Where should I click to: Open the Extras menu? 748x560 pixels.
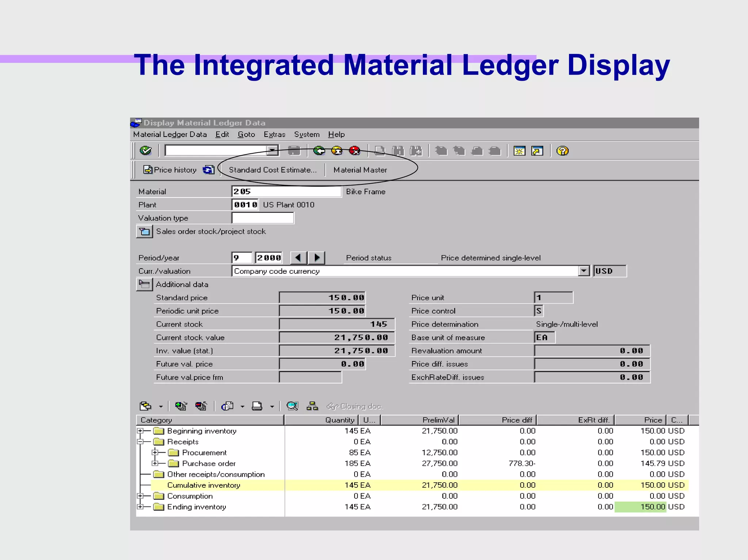274,134
